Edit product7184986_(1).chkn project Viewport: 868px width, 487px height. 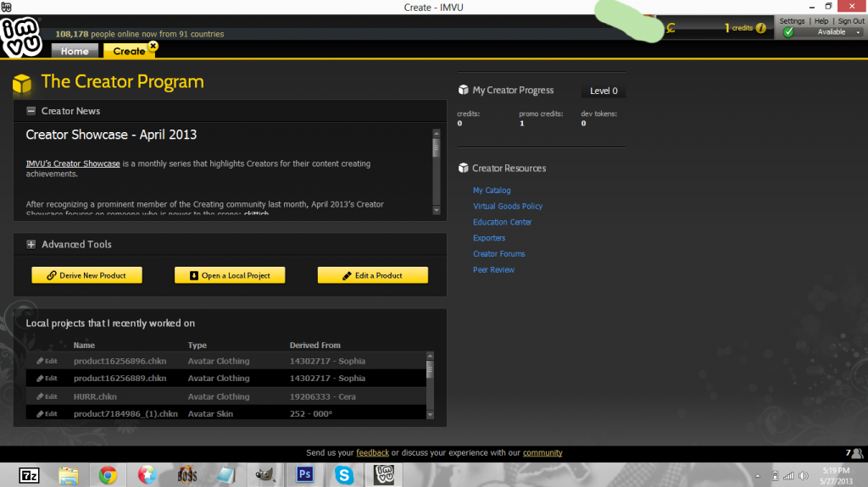point(47,413)
